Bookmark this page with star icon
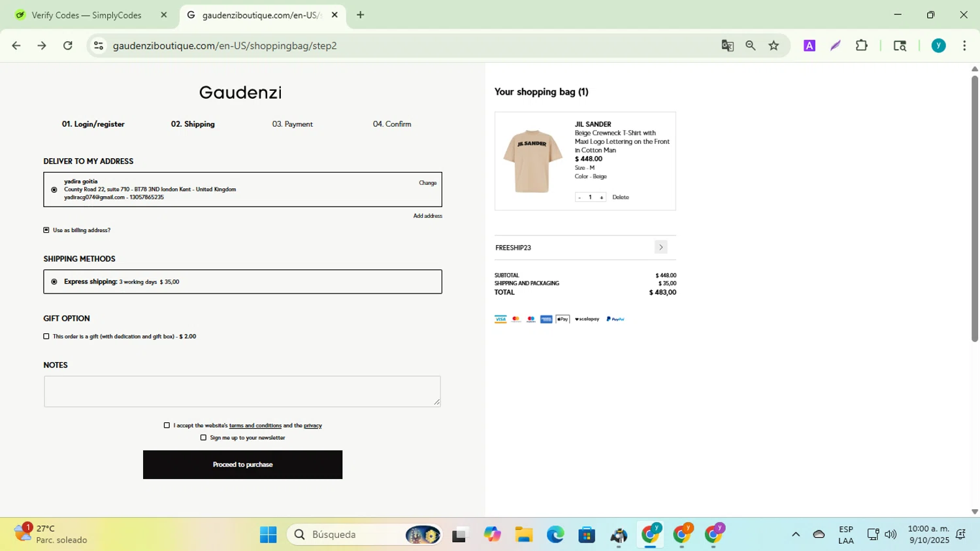Image resolution: width=980 pixels, height=551 pixels. (774, 46)
